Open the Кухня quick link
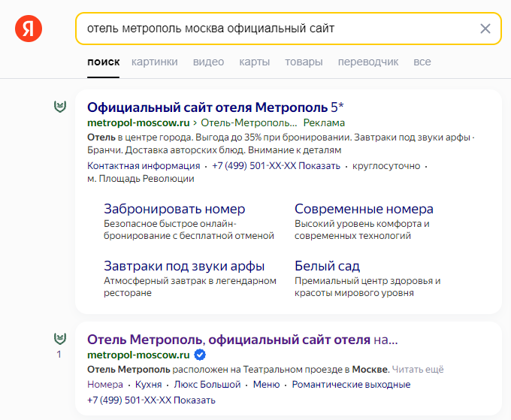 148,385
